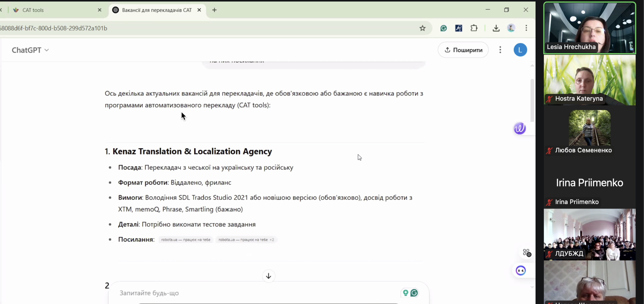Viewport: 644px width, 304px height.
Task: Open the first robota.ua source link
Action: [186, 240]
